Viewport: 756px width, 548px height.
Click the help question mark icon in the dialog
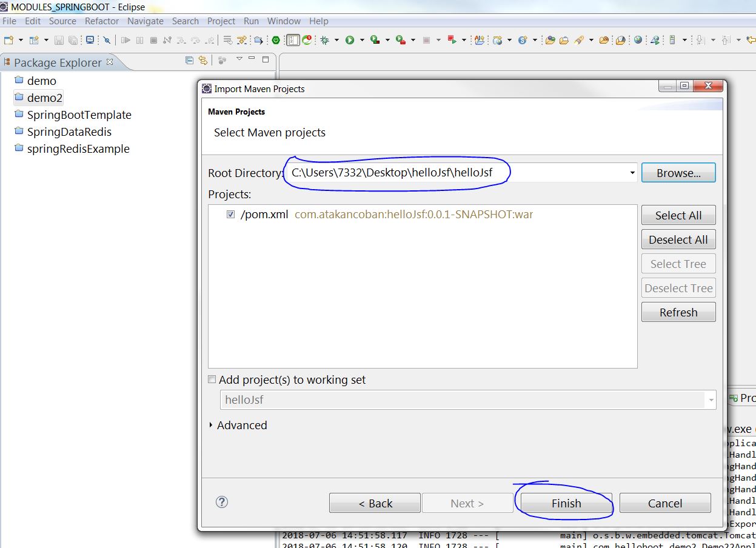222,502
